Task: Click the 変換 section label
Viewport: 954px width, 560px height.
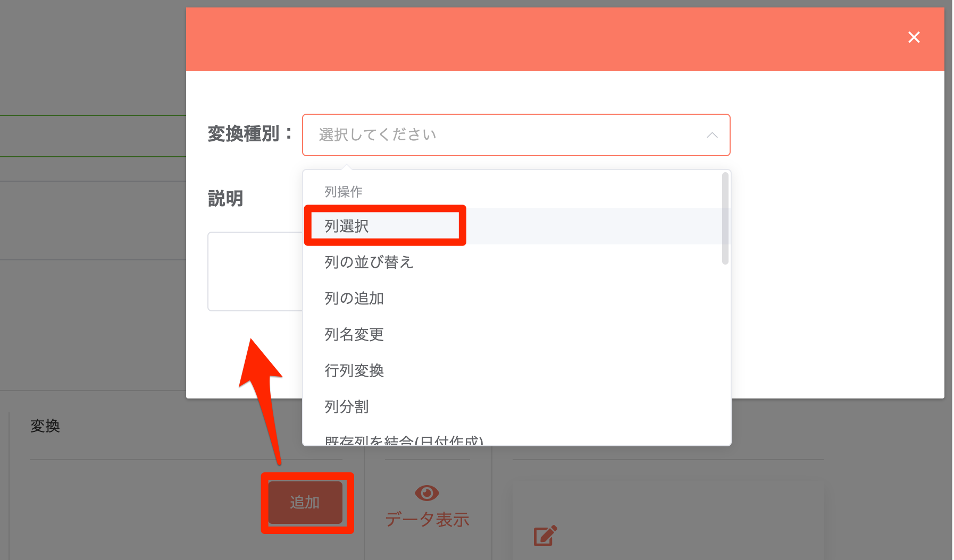Action: (45, 425)
